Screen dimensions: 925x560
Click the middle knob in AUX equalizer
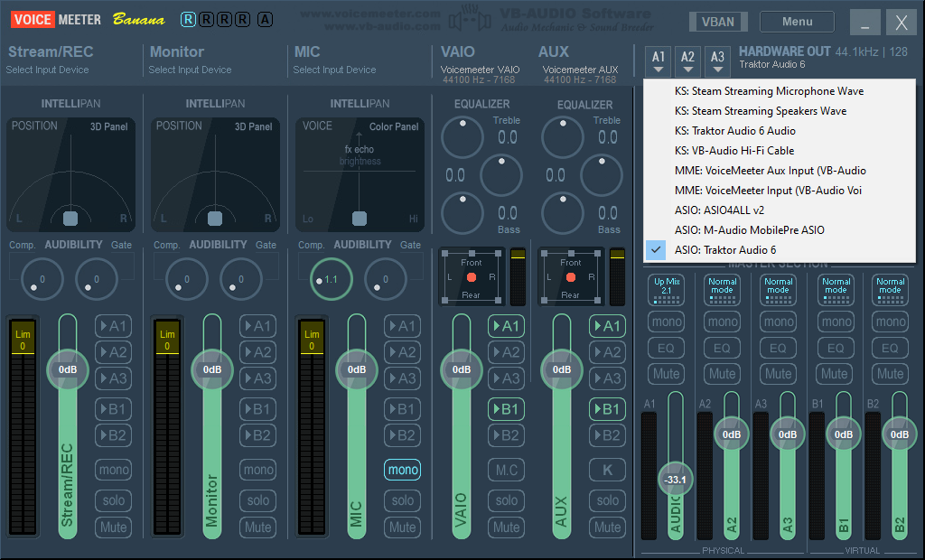point(601,175)
